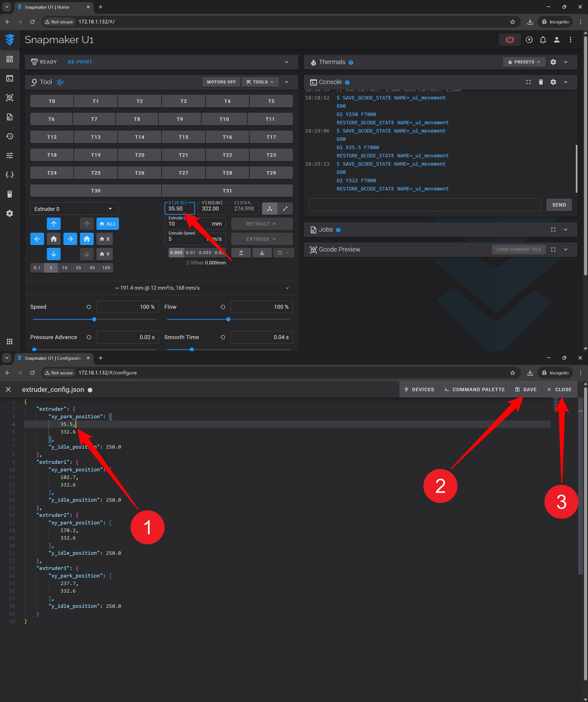Open the Console page in sidebar
The width and height of the screenshot is (588, 702).
[10, 78]
